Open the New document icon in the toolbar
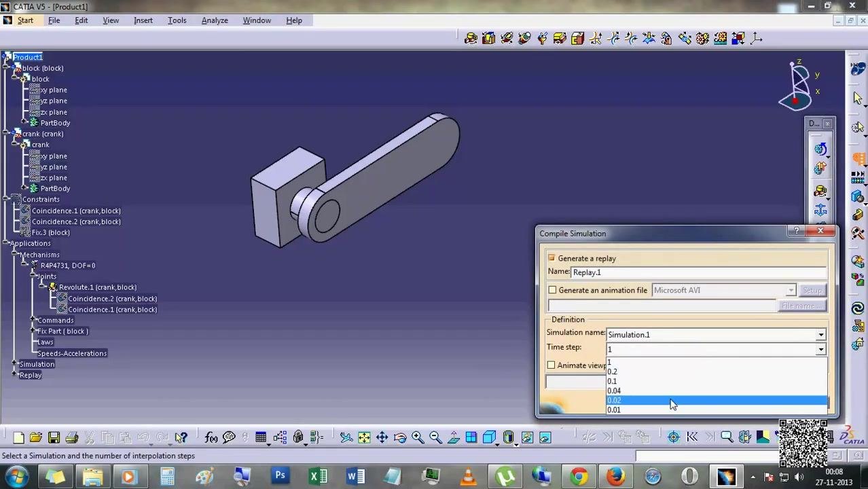868x489 pixels. click(x=18, y=438)
